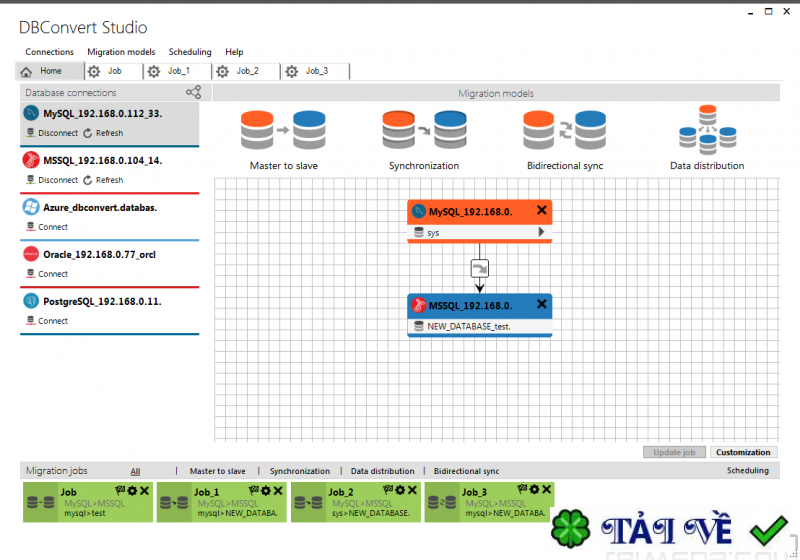Select MySQL_192.168.0.112 connection icon
The width and height of the screenshot is (800, 560).
pyautogui.click(x=31, y=113)
